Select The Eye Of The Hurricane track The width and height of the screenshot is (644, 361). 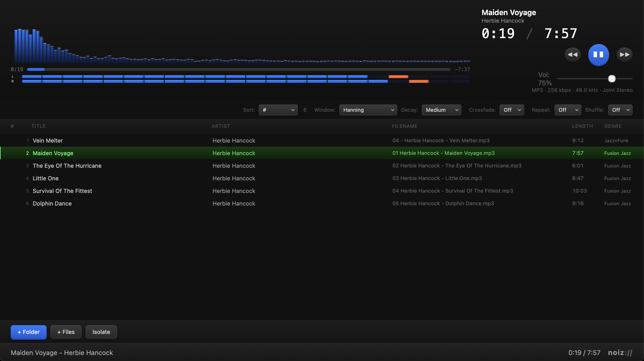pyautogui.click(x=322, y=166)
